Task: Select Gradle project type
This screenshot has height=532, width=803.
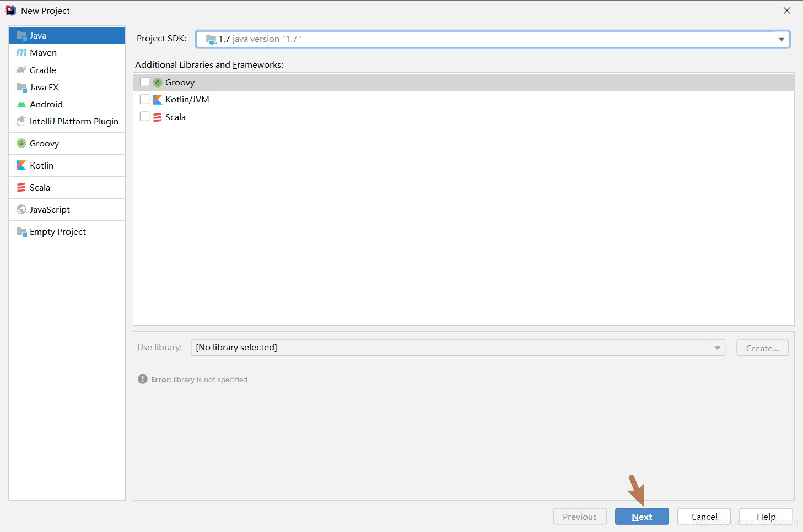Action: [67, 70]
